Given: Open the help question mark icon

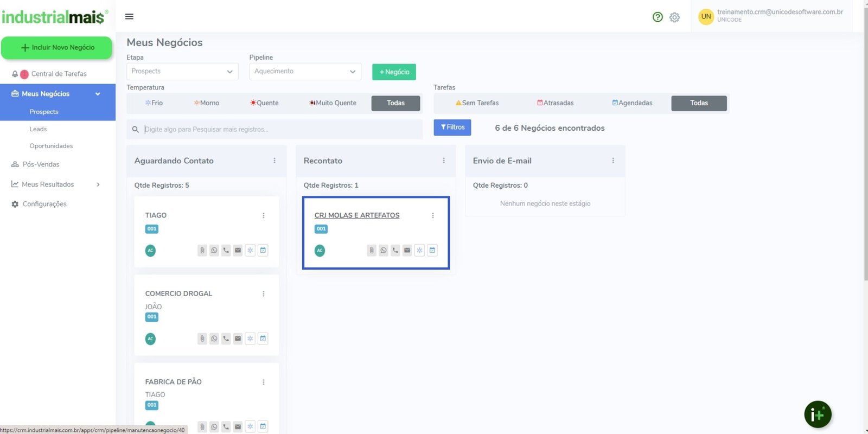Looking at the screenshot, I should click(x=658, y=17).
